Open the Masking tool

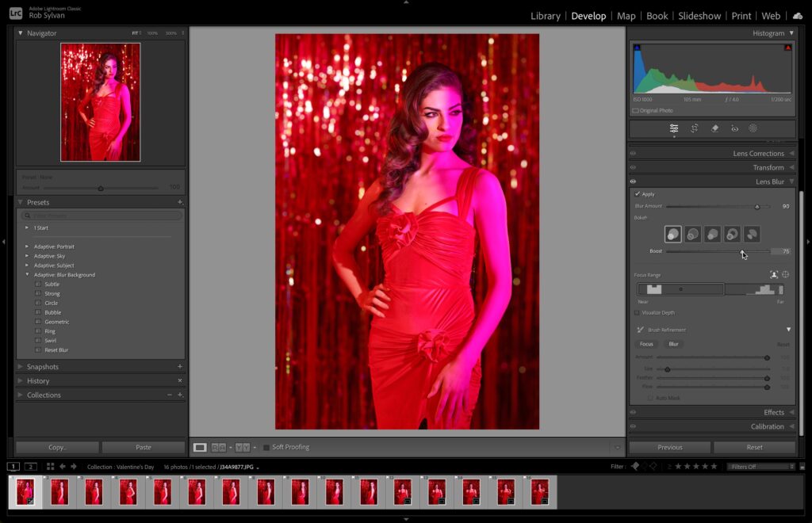753,128
